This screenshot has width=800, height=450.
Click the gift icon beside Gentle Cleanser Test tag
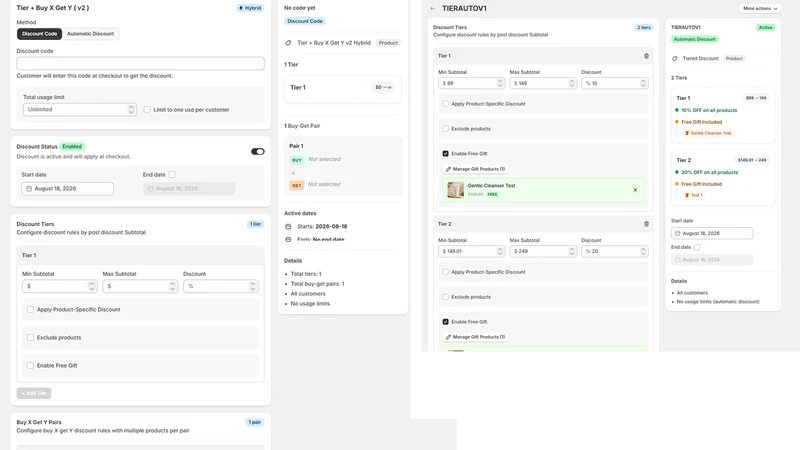[687, 133]
